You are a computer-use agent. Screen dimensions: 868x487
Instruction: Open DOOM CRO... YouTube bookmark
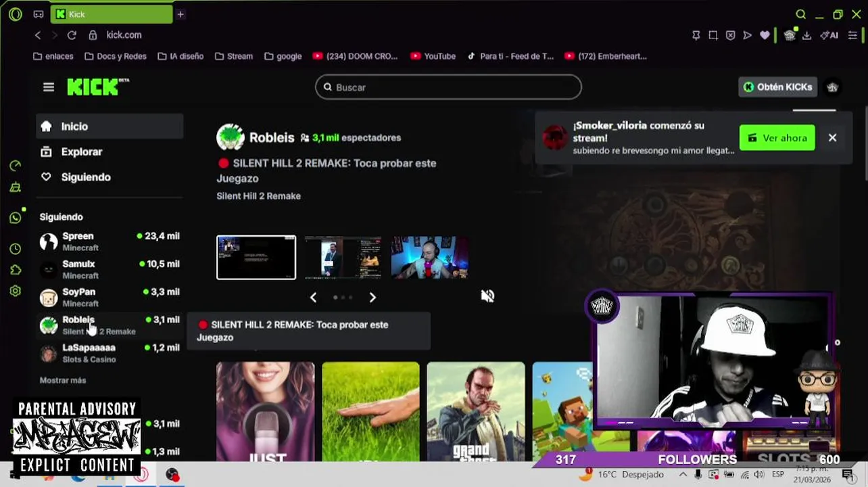pos(356,56)
